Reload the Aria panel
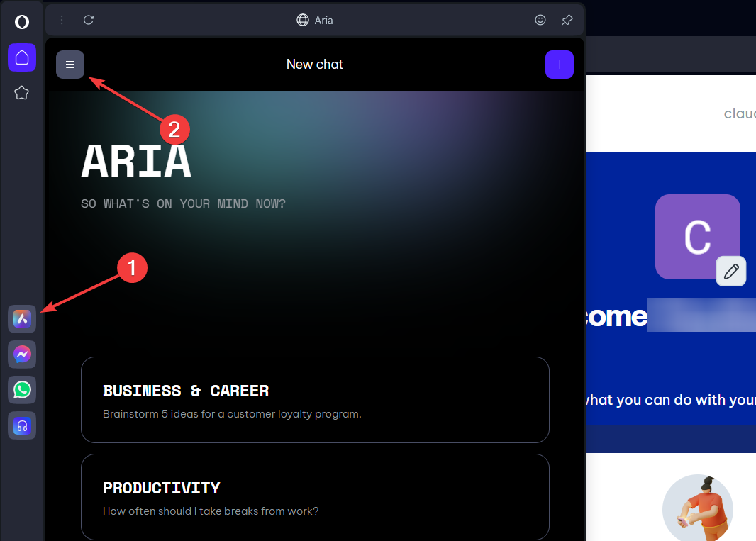This screenshot has height=541, width=756. coord(88,20)
